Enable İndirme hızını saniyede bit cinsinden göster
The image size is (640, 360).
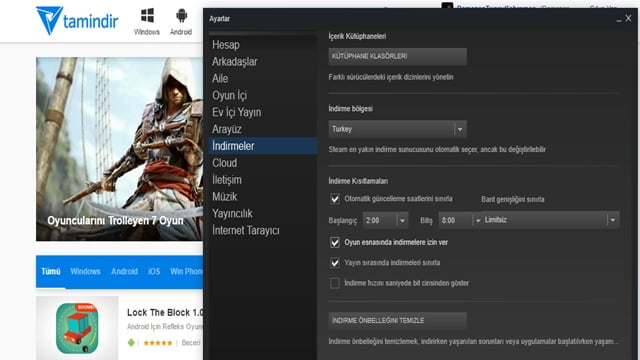click(x=335, y=283)
